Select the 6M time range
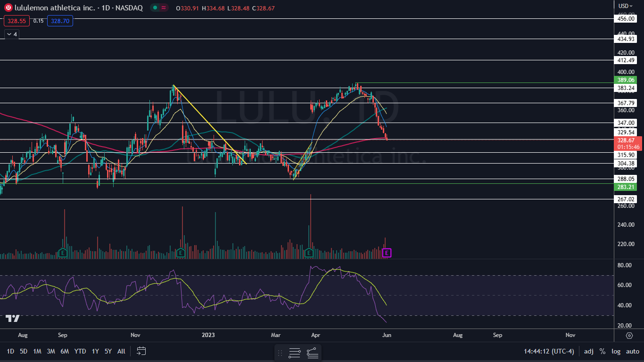 [65, 351]
